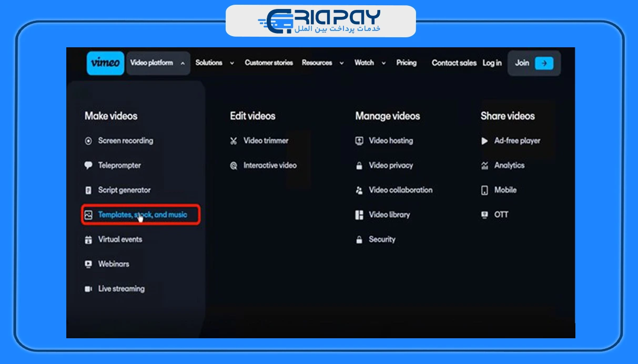Click the Share videos heading

[x=508, y=116]
